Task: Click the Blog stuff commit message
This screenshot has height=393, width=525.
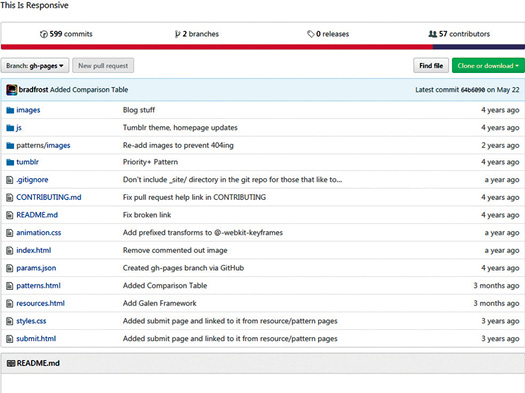Action: 139,110
